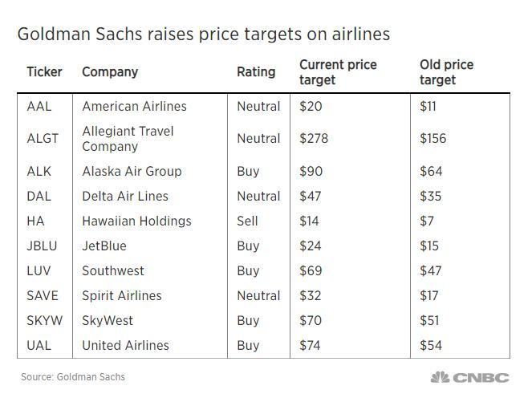The height and width of the screenshot is (402, 532).
Task: Click the CNBC peacock logo
Action: 441,377
